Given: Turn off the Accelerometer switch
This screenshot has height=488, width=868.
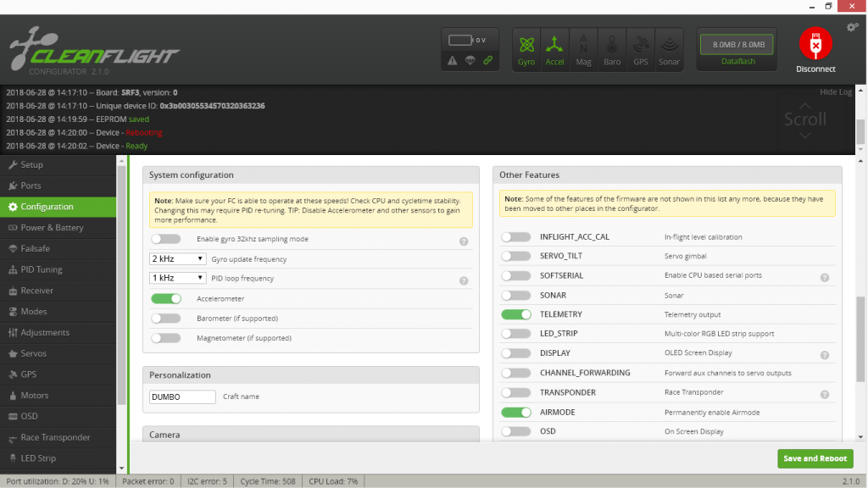Looking at the screenshot, I should [166, 298].
